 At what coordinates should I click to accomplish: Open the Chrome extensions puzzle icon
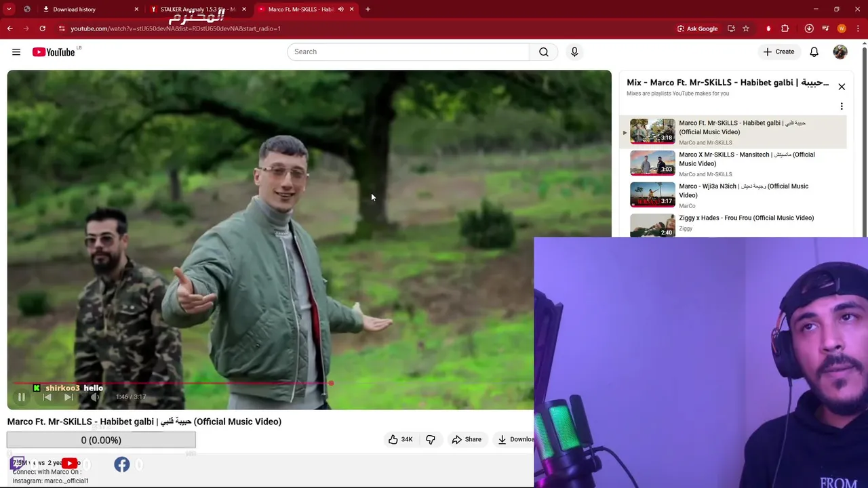click(x=785, y=28)
